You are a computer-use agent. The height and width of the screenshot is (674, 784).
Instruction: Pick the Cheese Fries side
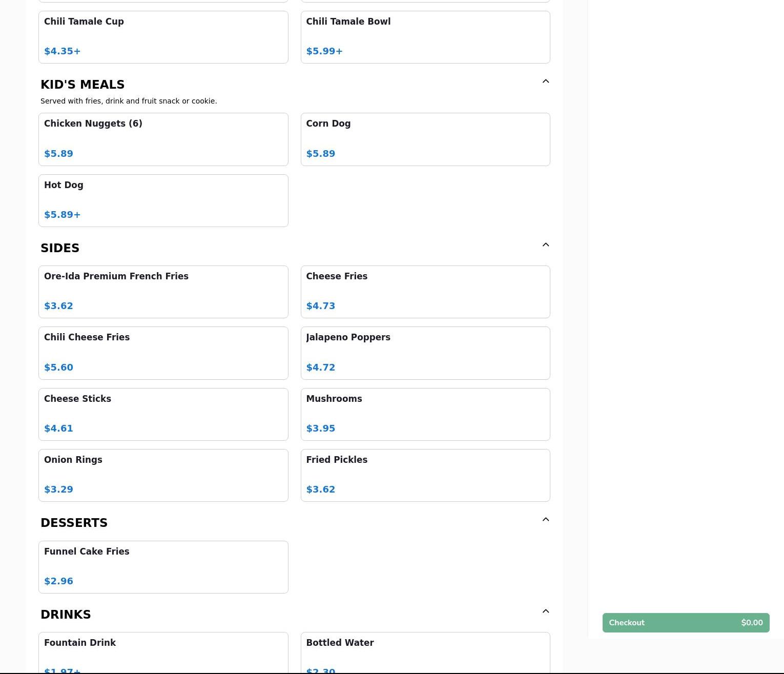pyautogui.click(x=425, y=292)
